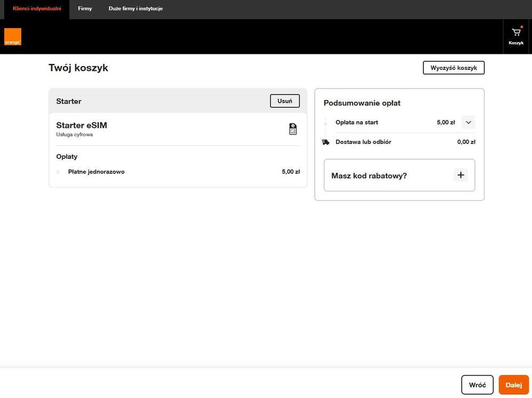532x398 pixels.
Task: Click the Starter section header text
Action: (x=69, y=101)
